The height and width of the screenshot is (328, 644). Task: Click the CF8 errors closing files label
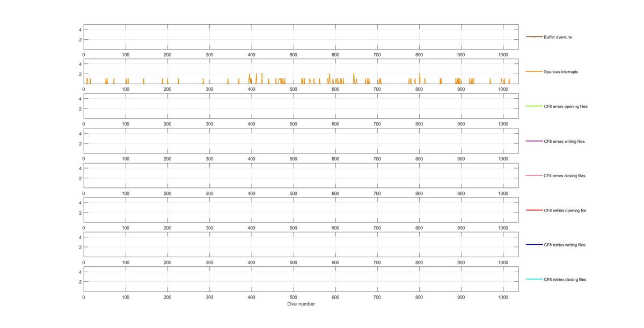565,176
